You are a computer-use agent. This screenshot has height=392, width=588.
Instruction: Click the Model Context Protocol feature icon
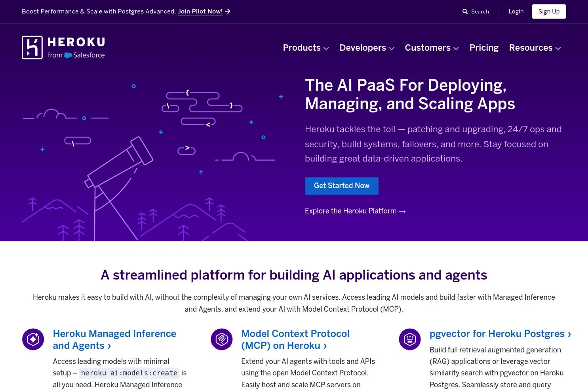coord(222,339)
